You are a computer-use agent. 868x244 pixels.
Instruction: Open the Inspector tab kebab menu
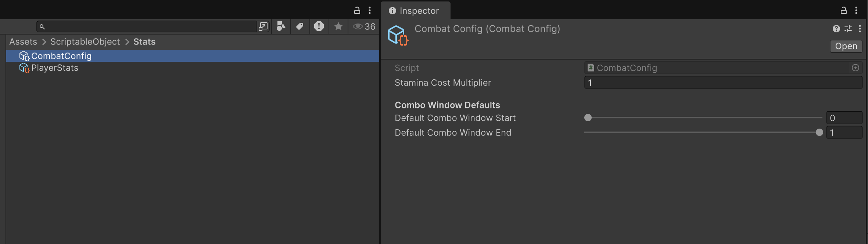pyautogui.click(x=856, y=11)
